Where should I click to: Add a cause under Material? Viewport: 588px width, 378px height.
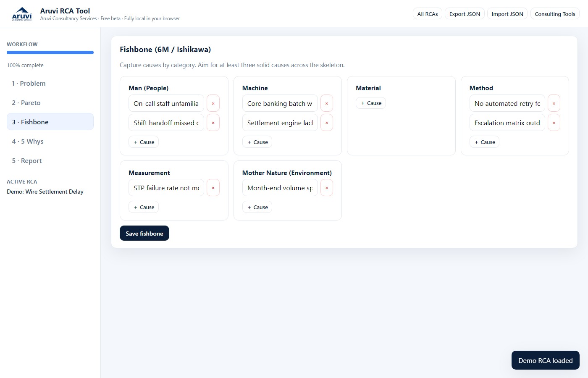pos(371,103)
